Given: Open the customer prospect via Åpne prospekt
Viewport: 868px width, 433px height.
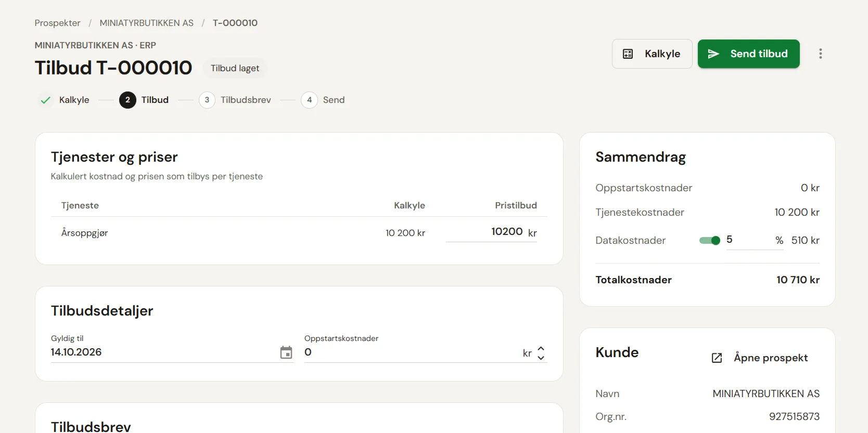Looking at the screenshot, I should [x=760, y=358].
